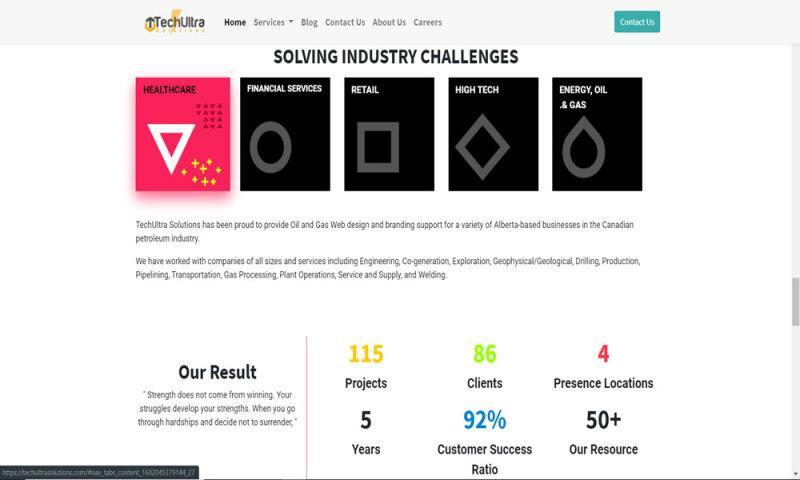Click the TechUltra logo
800x480 pixels.
click(175, 22)
